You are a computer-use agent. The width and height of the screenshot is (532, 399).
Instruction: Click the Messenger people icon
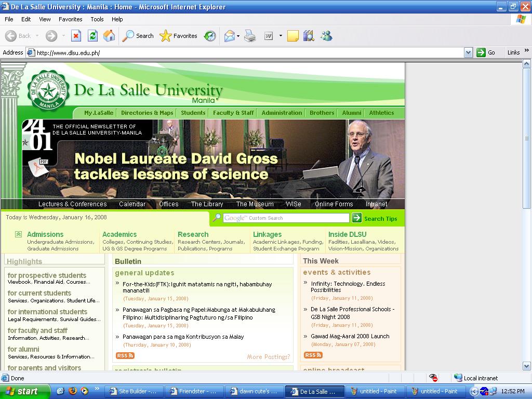[x=326, y=36]
